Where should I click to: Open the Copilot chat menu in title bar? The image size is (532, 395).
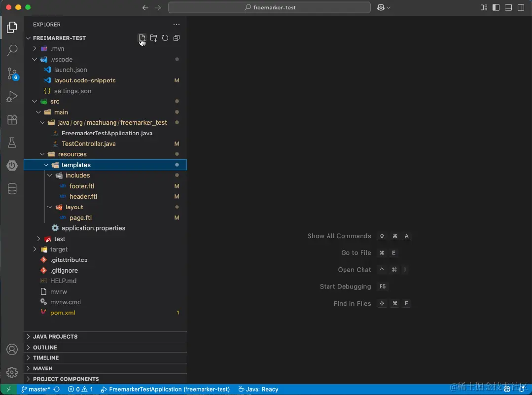coord(384,7)
